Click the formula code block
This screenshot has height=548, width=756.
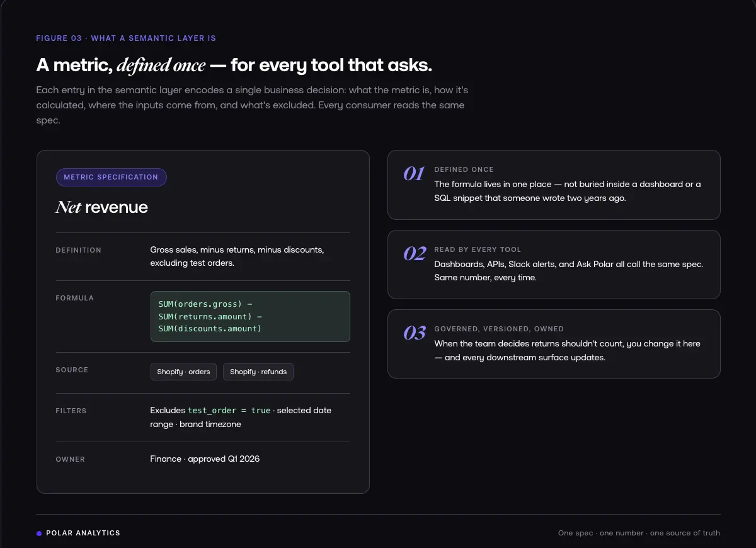click(250, 316)
